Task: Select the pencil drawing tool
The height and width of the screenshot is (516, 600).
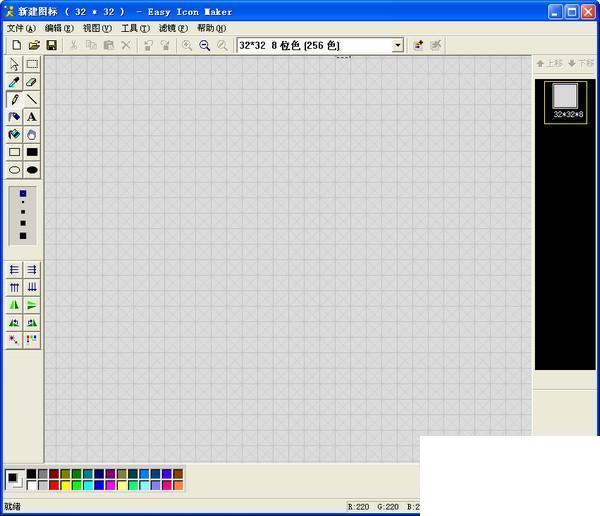Action: point(15,100)
